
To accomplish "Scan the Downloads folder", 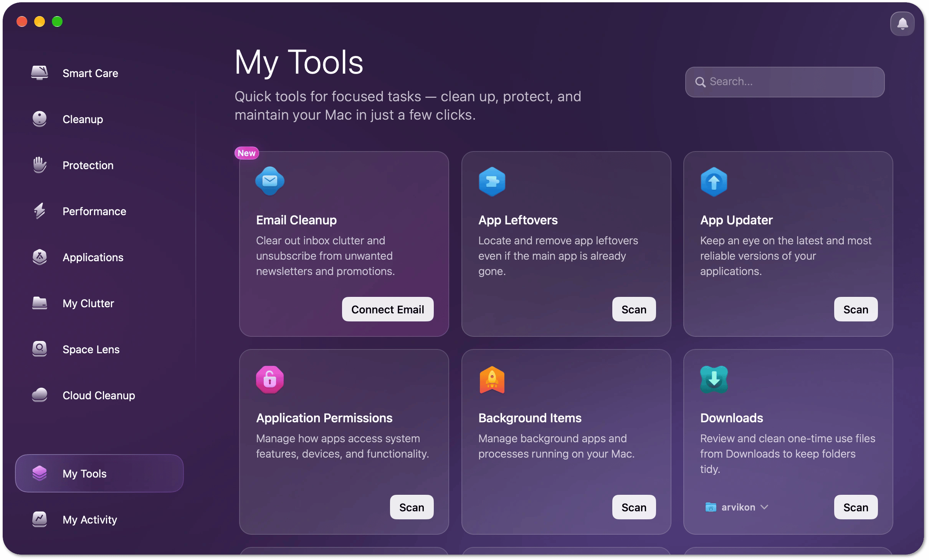I will click(x=856, y=507).
